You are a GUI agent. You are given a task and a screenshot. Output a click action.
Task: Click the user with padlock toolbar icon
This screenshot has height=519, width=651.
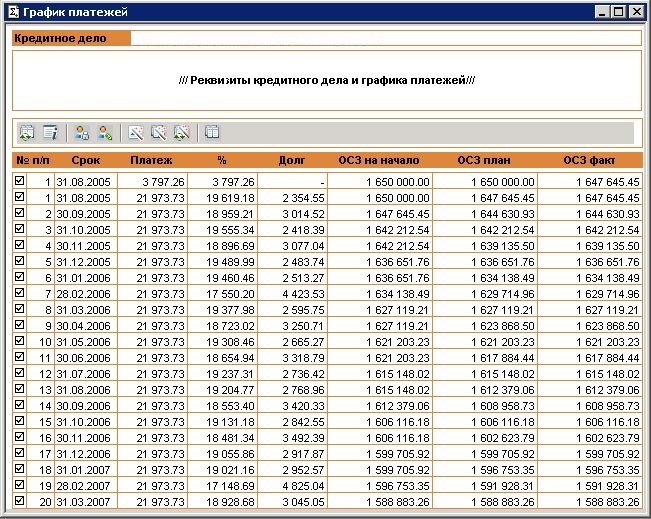pyautogui.click(x=82, y=132)
